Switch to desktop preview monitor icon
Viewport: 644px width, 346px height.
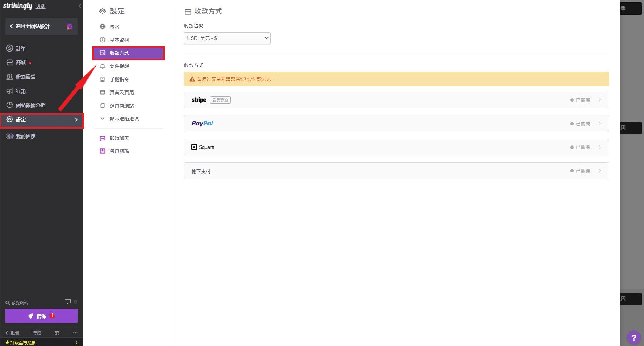point(68,302)
